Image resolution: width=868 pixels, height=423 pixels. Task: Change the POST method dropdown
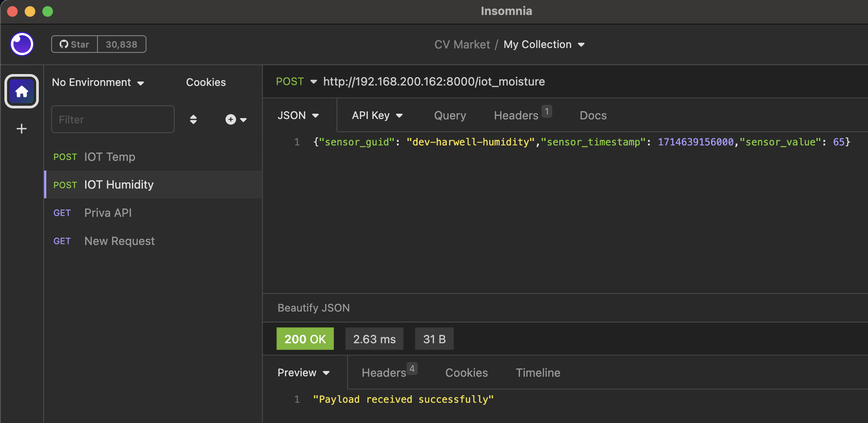coord(296,82)
